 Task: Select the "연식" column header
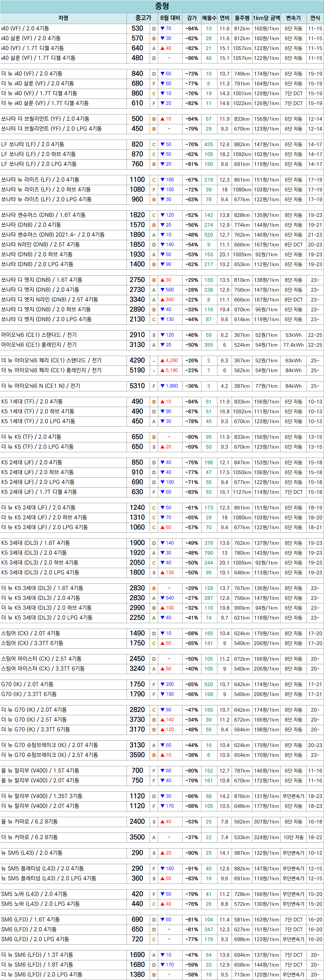point(315,18)
